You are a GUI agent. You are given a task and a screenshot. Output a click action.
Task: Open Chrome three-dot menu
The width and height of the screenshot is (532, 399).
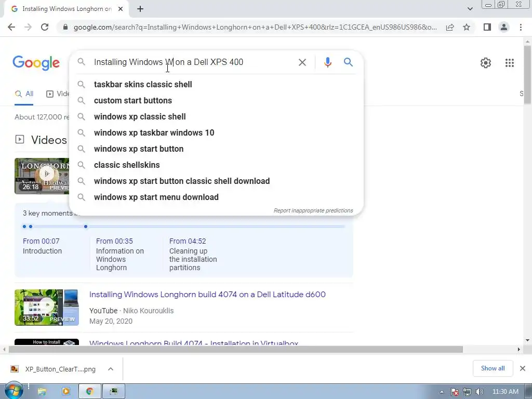[x=521, y=27]
